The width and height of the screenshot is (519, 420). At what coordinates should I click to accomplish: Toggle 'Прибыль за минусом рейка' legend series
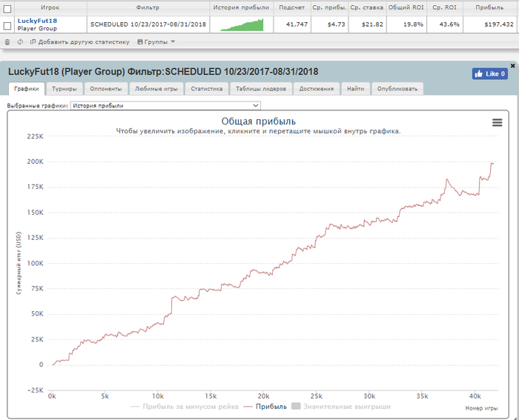coord(185,407)
